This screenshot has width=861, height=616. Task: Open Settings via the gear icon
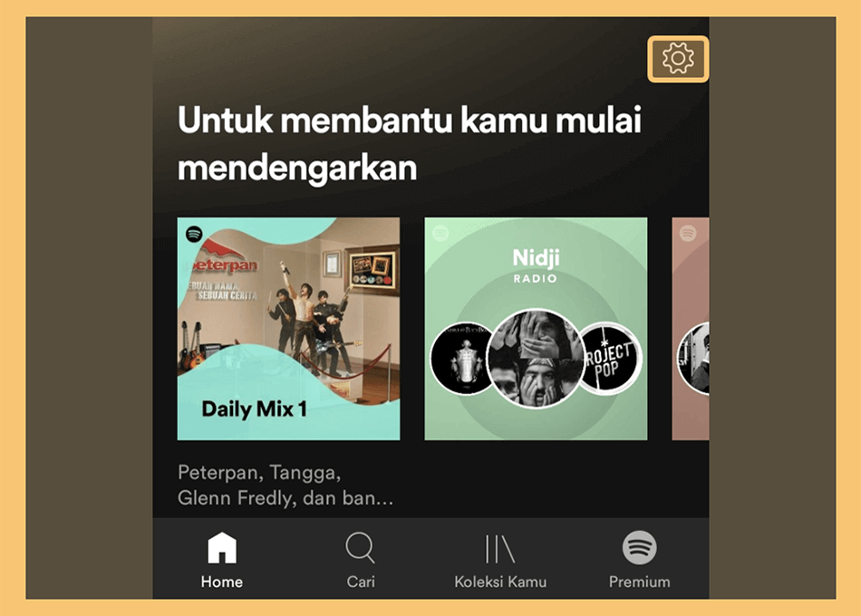[x=678, y=59]
